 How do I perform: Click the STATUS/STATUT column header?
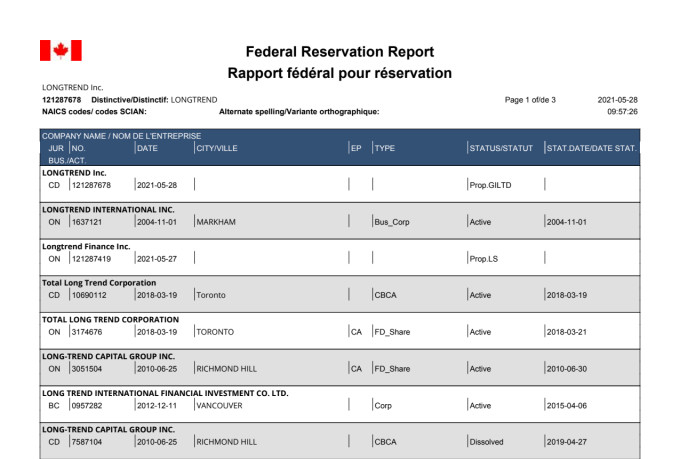tap(501, 148)
